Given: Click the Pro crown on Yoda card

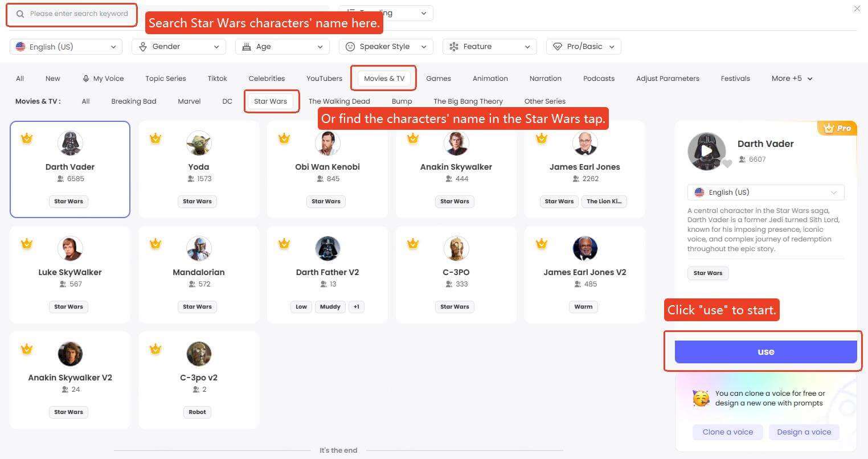Looking at the screenshot, I should pyautogui.click(x=155, y=138).
